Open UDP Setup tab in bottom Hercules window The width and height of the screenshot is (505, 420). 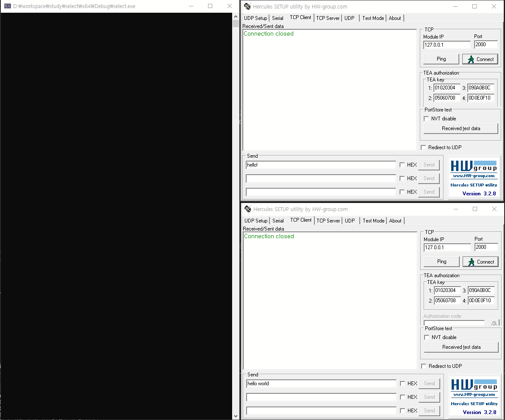256,221
